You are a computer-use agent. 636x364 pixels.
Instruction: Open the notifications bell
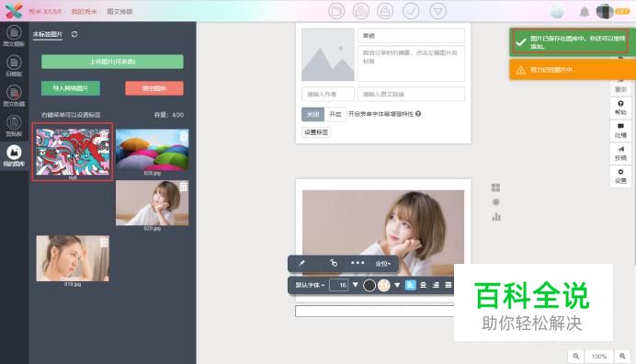pos(585,11)
